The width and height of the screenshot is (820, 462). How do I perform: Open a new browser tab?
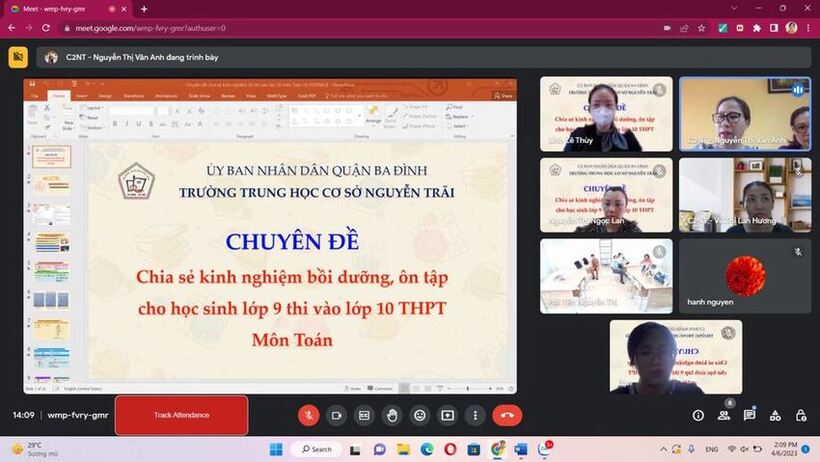144,9
